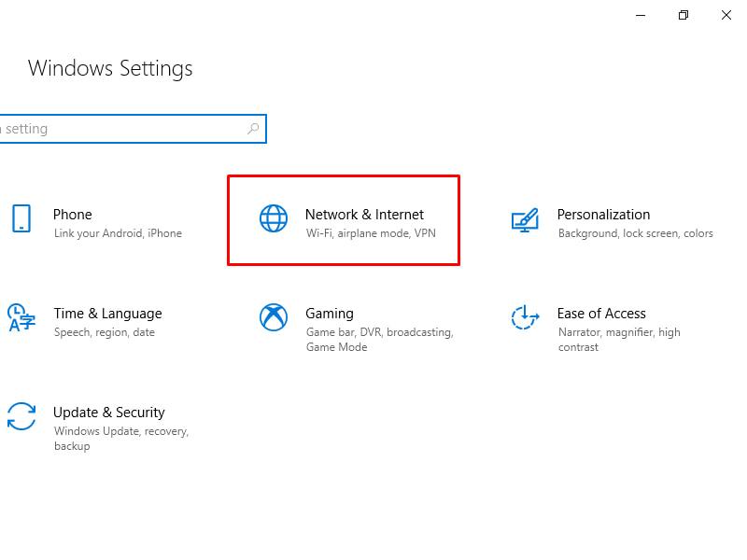The image size is (747, 560).
Task: Click the Update & Security sync arrows icon
Action: pos(21,416)
